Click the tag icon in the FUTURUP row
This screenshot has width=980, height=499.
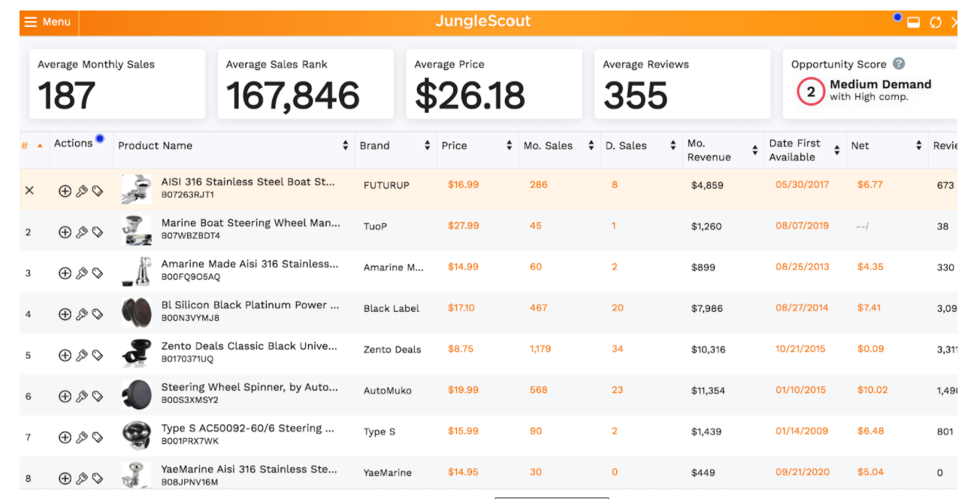coord(98,191)
